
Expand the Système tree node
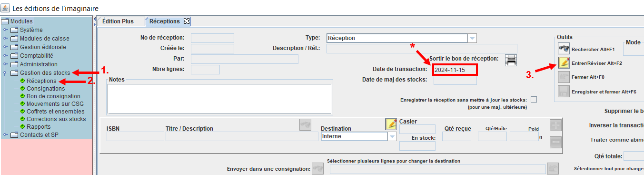point(5,30)
